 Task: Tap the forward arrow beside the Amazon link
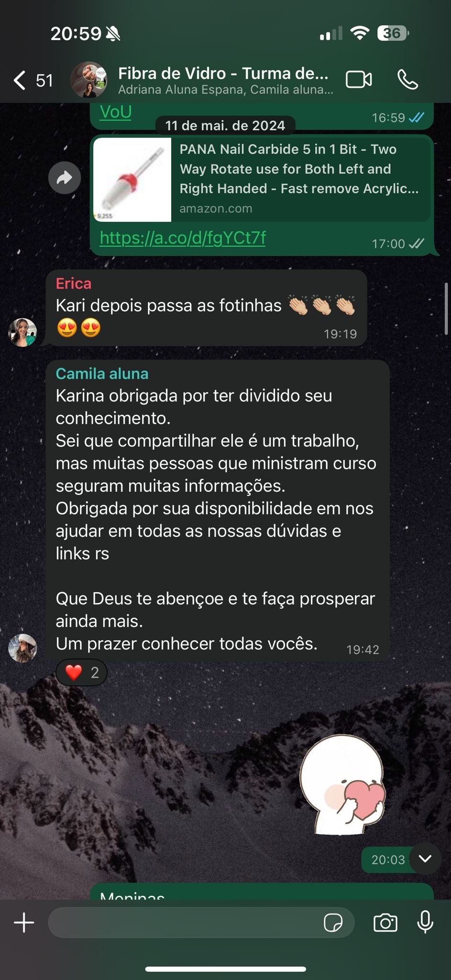pos(65,178)
